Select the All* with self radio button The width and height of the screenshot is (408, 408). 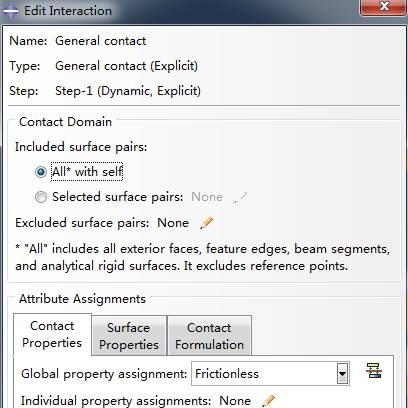41,172
